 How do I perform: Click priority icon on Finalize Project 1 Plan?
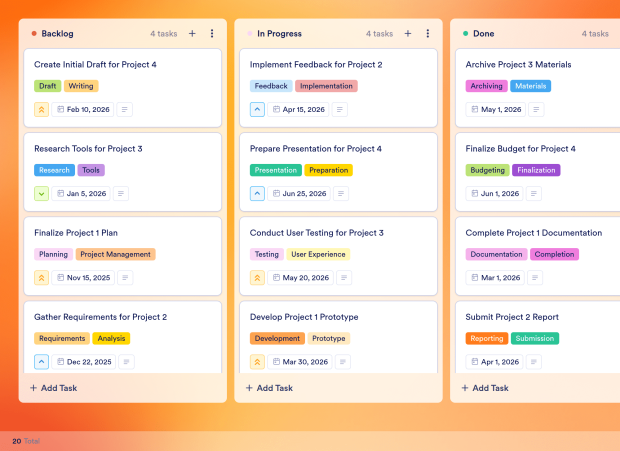point(42,278)
